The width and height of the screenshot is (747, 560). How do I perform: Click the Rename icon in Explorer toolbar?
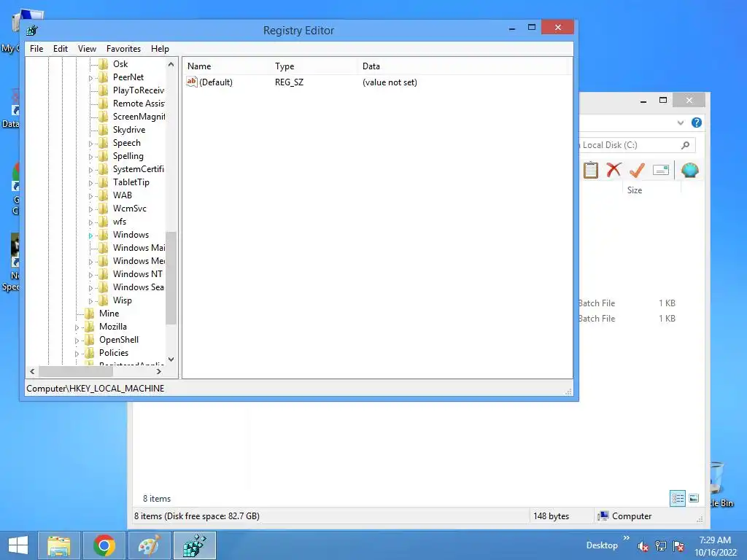click(x=661, y=170)
